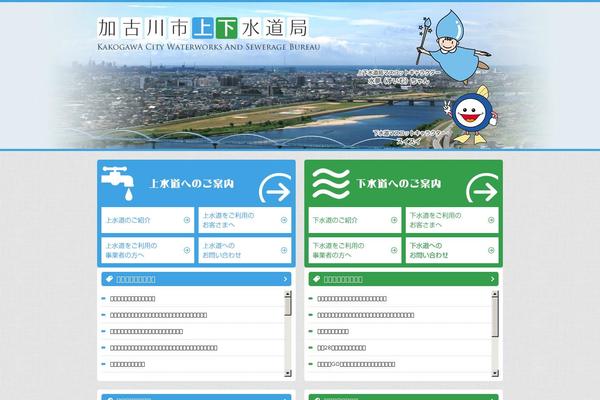Open third news item in green list
The width and height of the screenshot is (600, 400).
pyautogui.click(x=333, y=331)
